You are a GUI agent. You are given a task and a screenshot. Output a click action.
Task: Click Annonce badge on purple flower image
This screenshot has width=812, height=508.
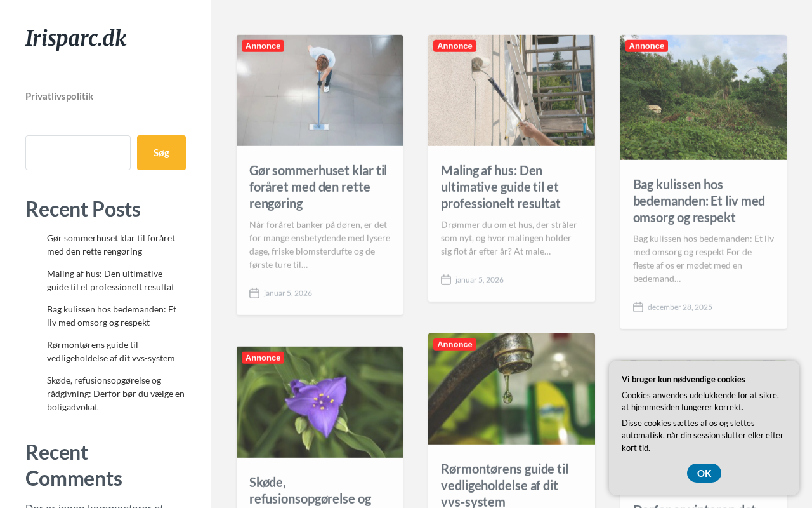click(x=263, y=358)
